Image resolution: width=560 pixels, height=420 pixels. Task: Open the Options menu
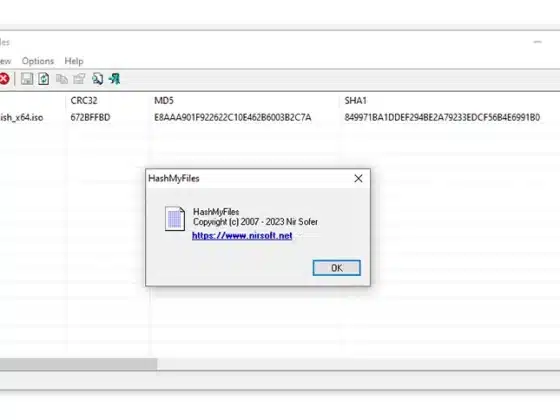(x=38, y=61)
